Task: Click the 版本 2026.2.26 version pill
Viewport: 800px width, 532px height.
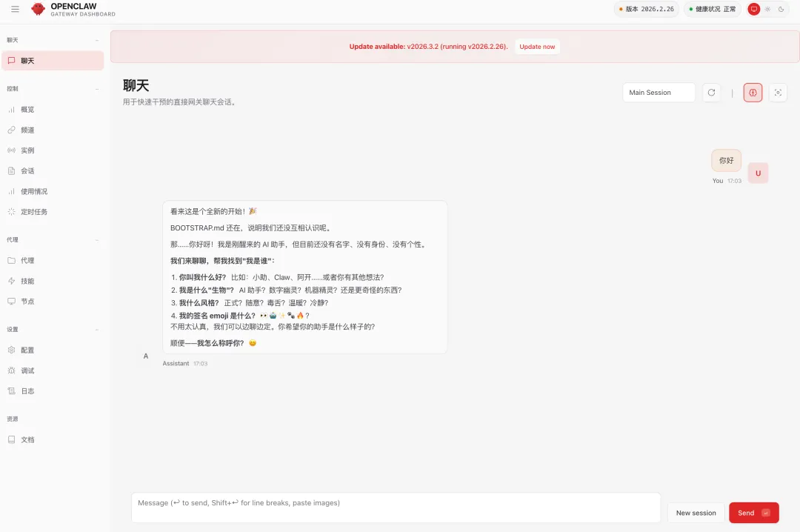Action: [647, 9]
